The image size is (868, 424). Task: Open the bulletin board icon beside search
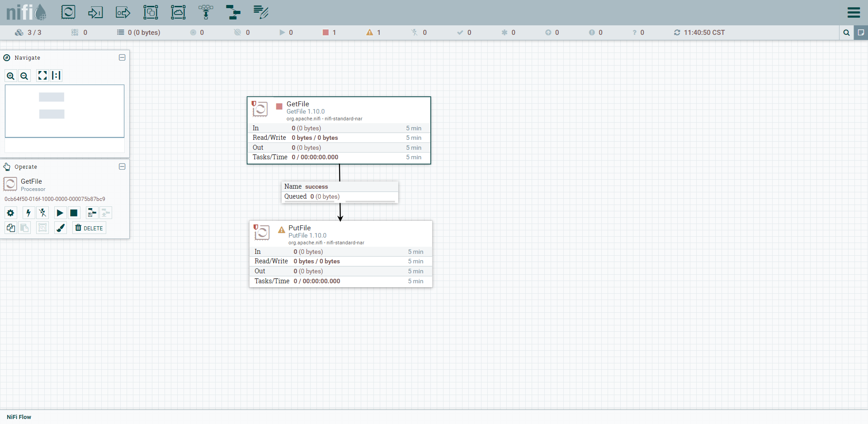[x=861, y=33]
